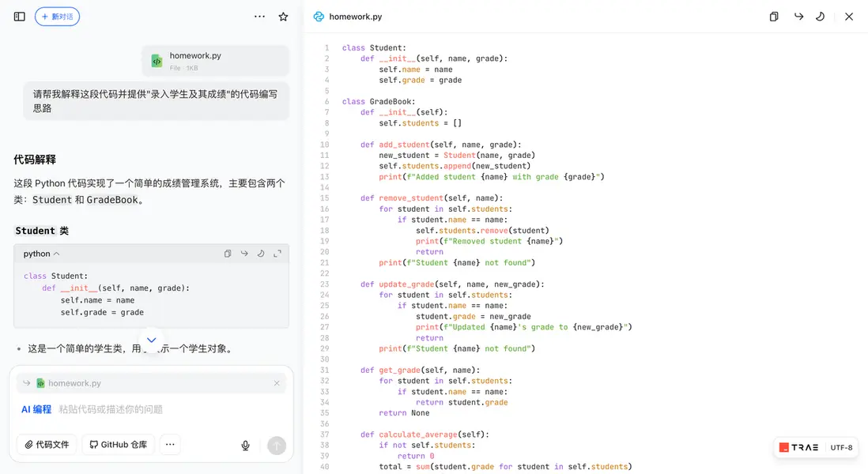Click line 1 'class Student:' in viewer
This screenshot has width=868, height=474.
click(x=374, y=48)
